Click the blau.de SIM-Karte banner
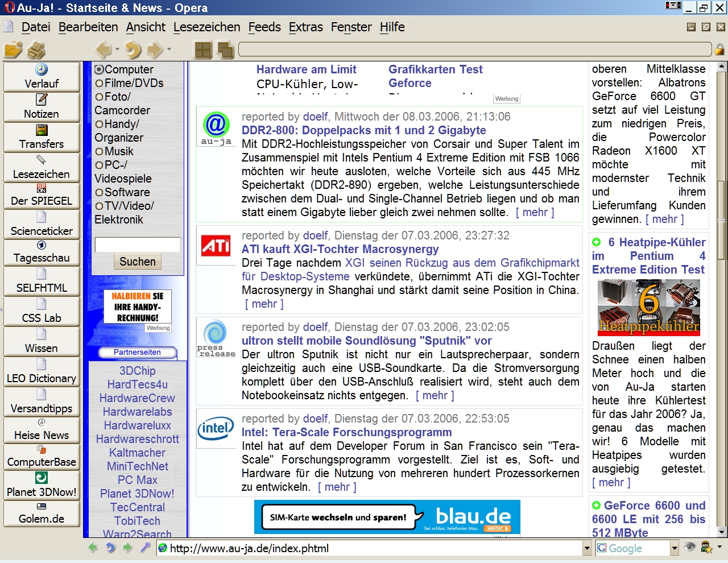Screen dimensions: 728x563 387,517
